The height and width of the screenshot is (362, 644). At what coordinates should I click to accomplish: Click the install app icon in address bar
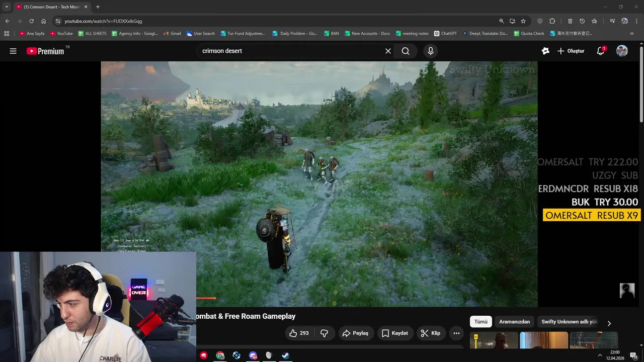[x=512, y=21]
